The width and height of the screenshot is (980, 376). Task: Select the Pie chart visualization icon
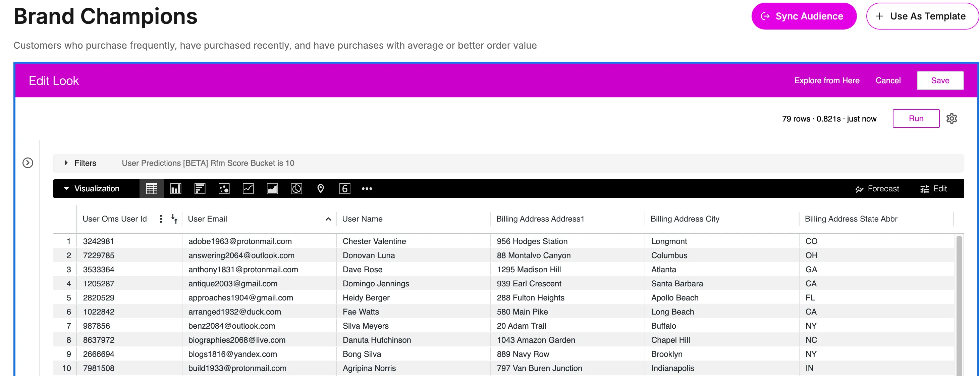click(296, 189)
